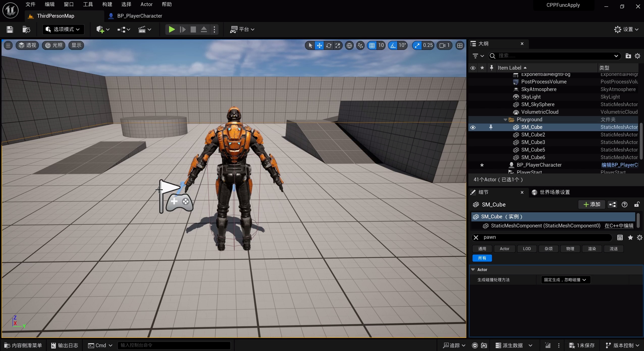644x351 pixels.
Task: Select the 渲染 rendering filter
Action: pos(592,249)
